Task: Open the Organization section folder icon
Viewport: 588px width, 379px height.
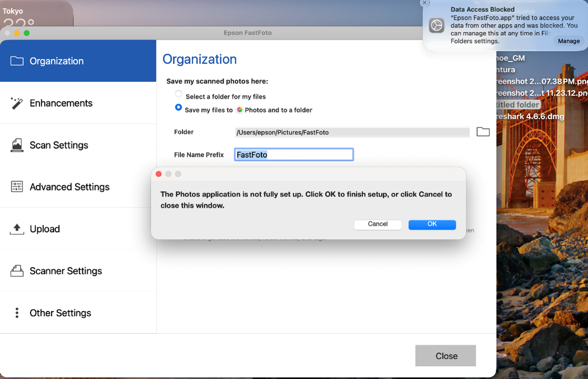Action: (x=17, y=61)
